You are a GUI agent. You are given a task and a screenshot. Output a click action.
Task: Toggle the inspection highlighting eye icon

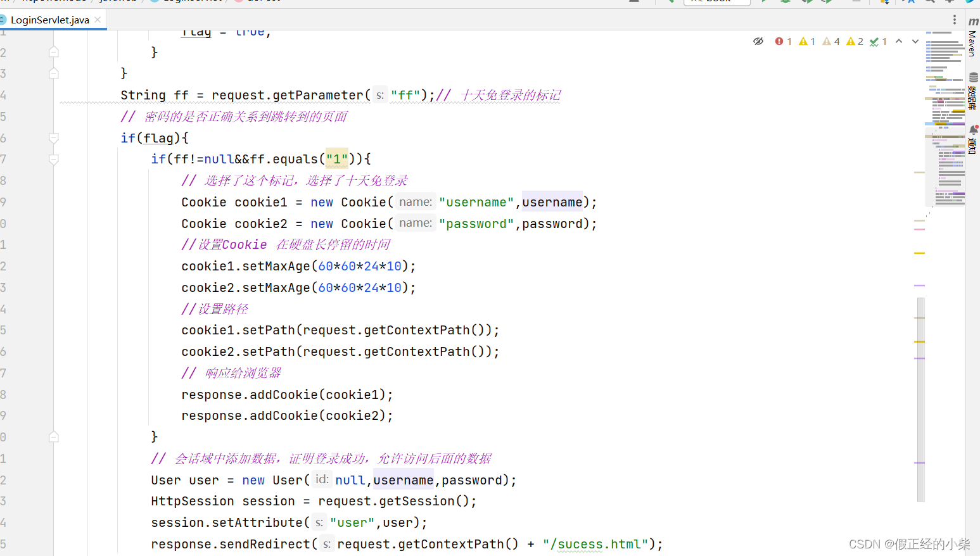[x=758, y=41]
